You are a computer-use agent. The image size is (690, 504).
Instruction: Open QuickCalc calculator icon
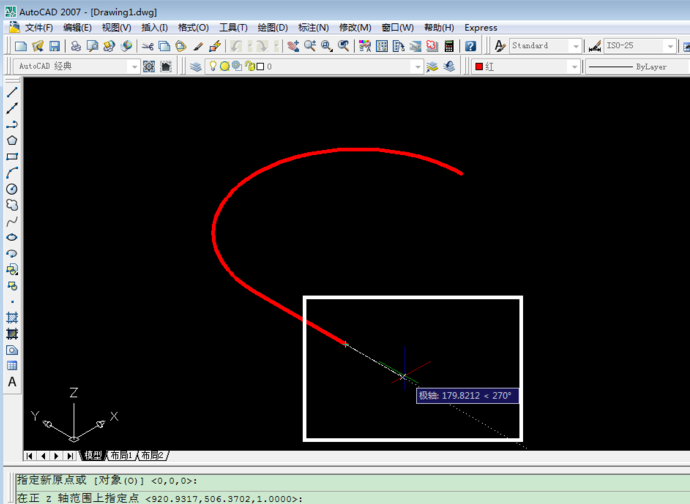click(x=449, y=46)
